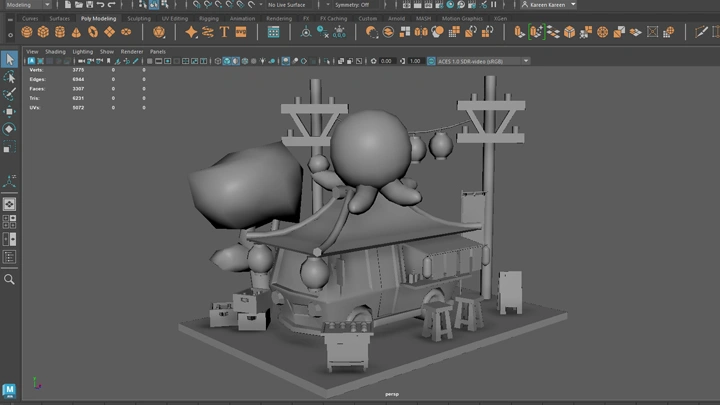The image size is (720, 405).
Task: Click the SVG import shelf icon
Action: click(241, 32)
